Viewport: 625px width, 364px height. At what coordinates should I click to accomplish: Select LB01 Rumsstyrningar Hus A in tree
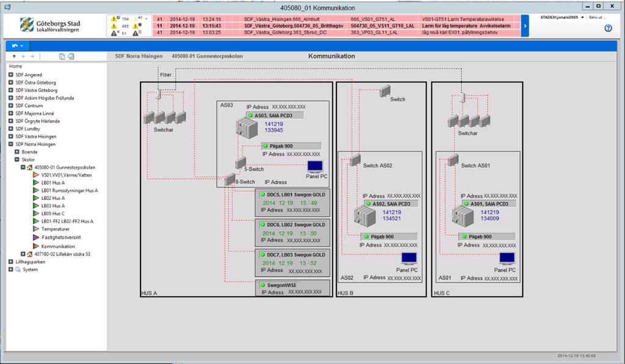click(x=70, y=190)
